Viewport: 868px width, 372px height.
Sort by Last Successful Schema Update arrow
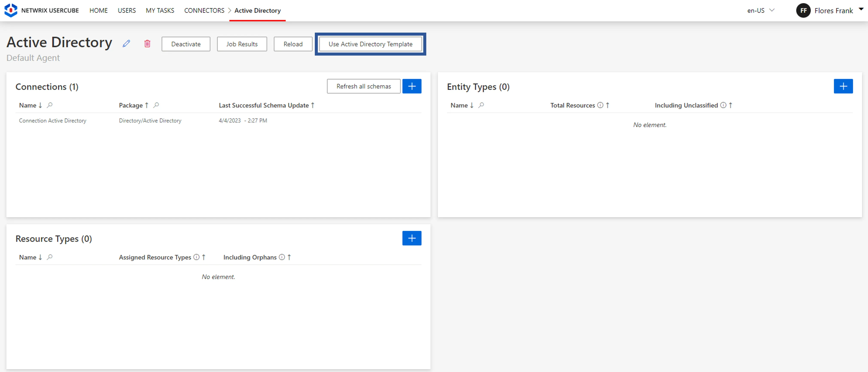pyautogui.click(x=313, y=105)
